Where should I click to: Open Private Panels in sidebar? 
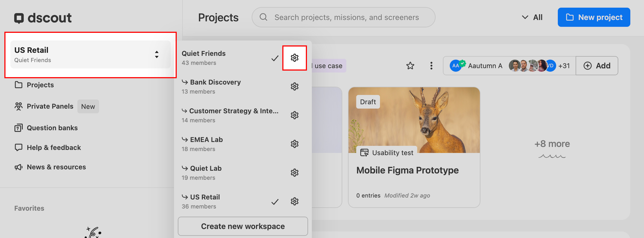click(50, 107)
